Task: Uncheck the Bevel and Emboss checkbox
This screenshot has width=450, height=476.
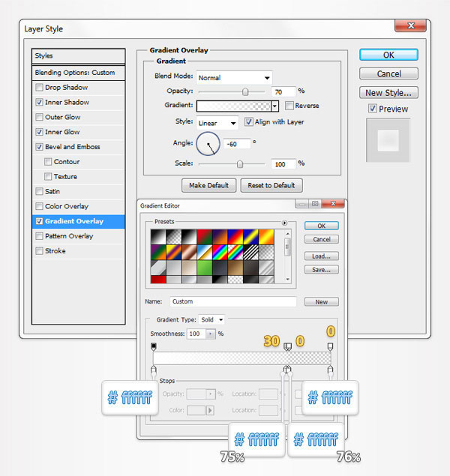Action: click(x=39, y=147)
